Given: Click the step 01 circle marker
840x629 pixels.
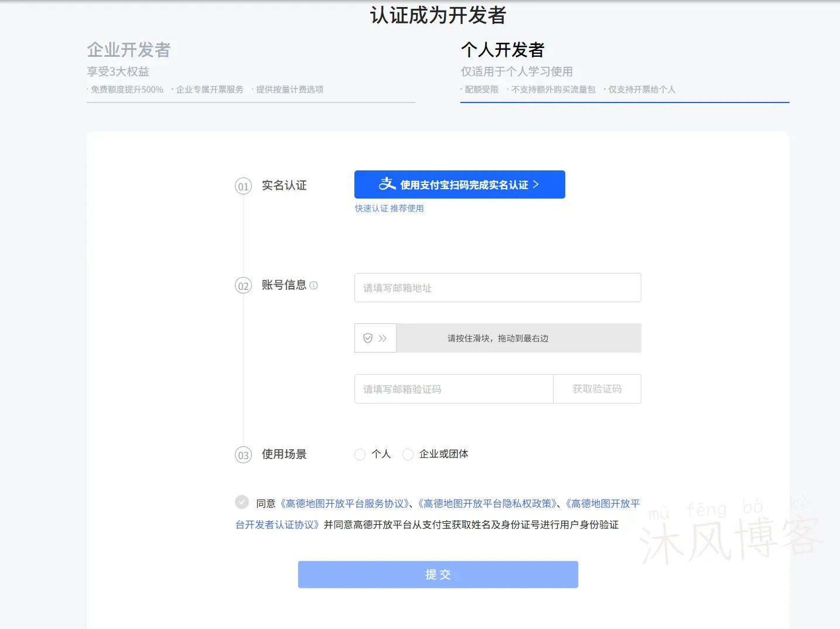Looking at the screenshot, I should pyautogui.click(x=243, y=186).
